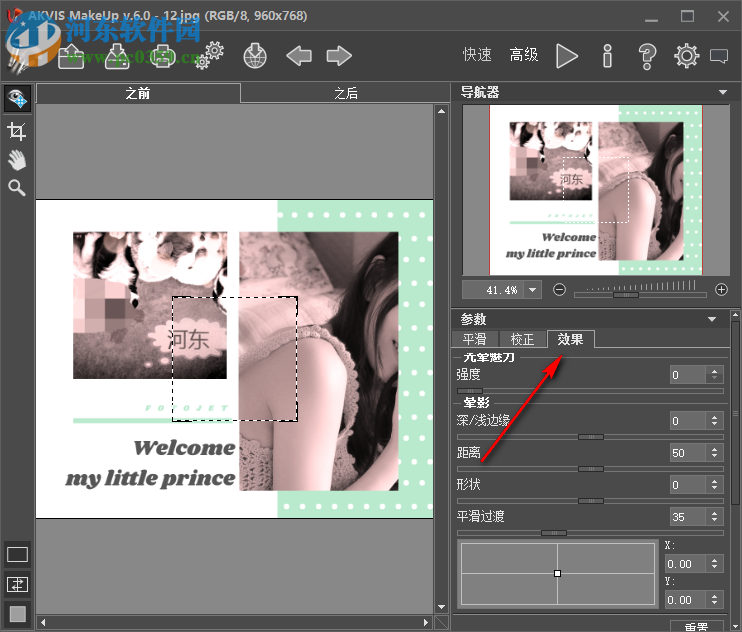Choose the single window view icon
The width and height of the screenshot is (742, 632).
[x=18, y=554]
